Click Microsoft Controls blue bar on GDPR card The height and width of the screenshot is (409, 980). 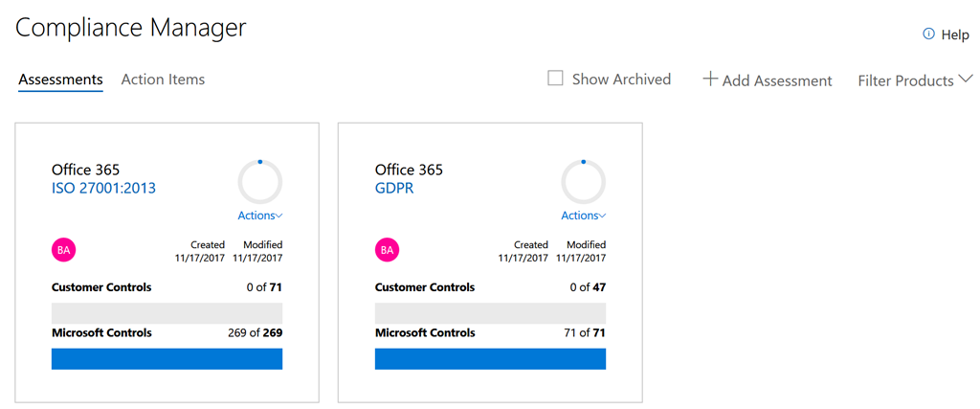(490, 359)
